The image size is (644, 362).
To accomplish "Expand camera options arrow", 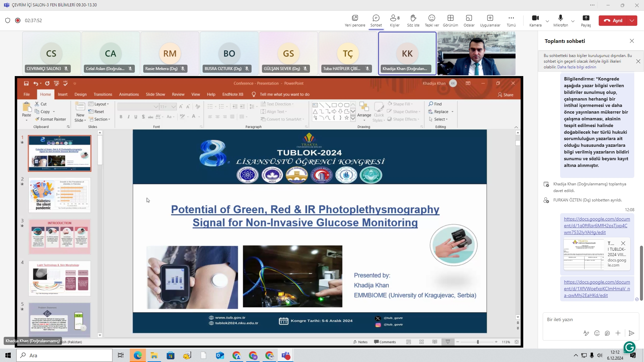I will 547,21.
